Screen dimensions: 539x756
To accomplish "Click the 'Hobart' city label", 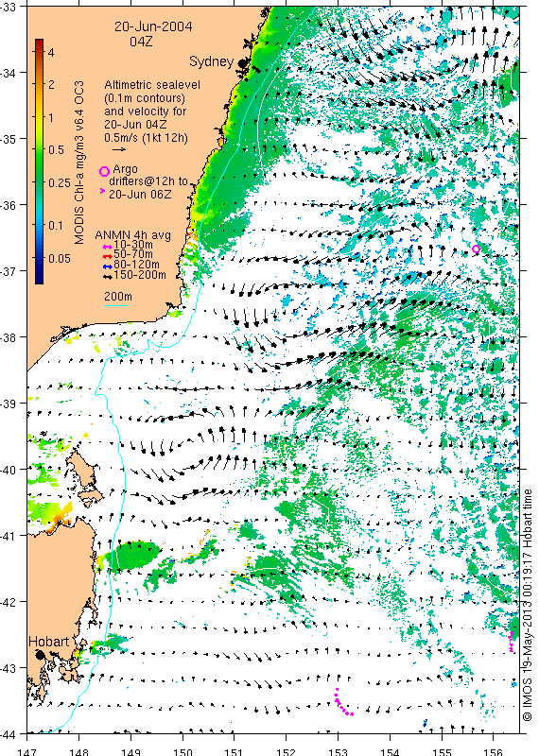I will 49,642.
